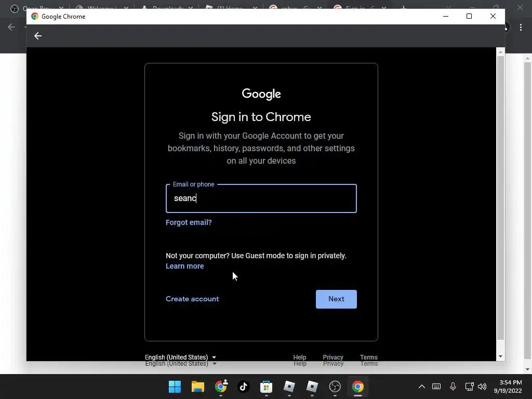Open the background browser three-dot menu
This screenshot has width=532, height=399.
coord(521,27)
